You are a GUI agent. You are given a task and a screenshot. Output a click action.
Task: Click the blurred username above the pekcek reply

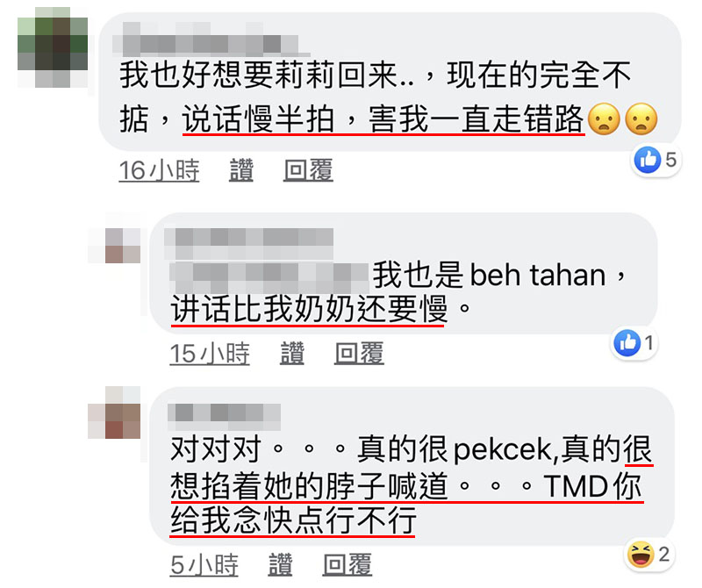pos(225,416)
